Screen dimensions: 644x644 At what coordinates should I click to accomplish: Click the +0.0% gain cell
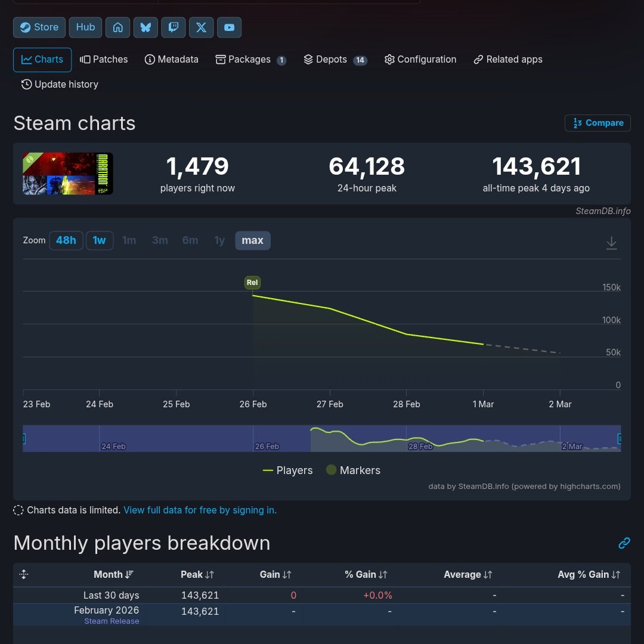point(378,596)
